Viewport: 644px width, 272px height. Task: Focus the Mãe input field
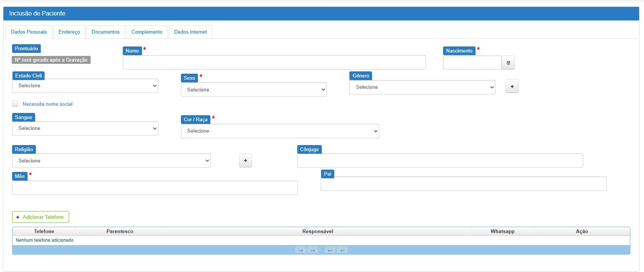tap(155, 188)
